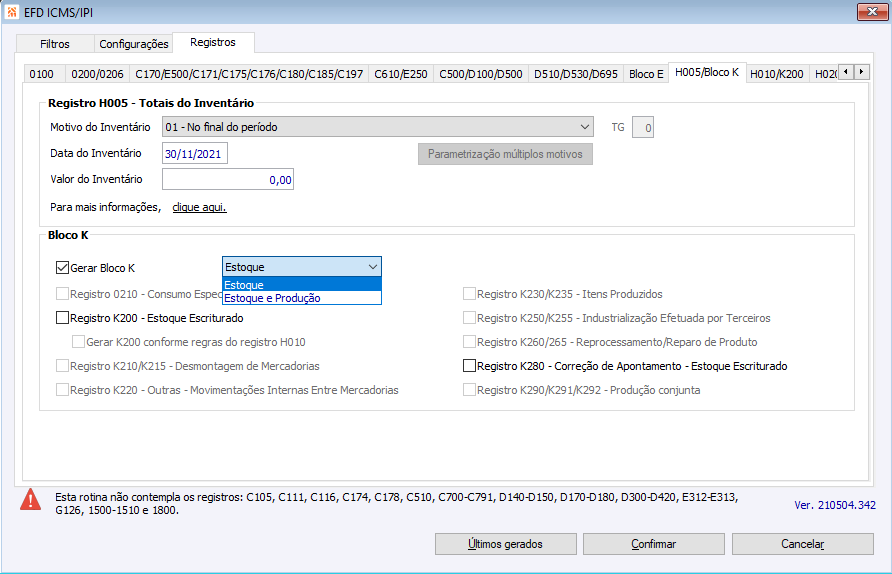892x574 pixels.
Task: Click the Confirmar button
Action: 654,544
